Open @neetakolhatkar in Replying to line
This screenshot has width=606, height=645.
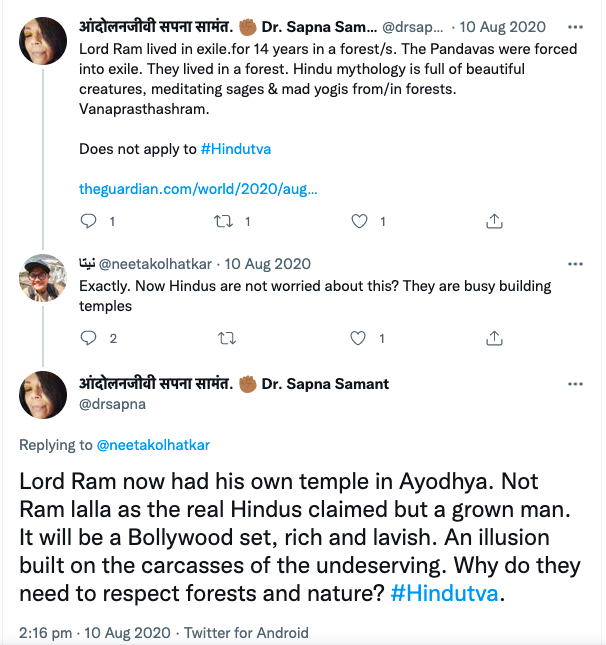coord(153,444)
